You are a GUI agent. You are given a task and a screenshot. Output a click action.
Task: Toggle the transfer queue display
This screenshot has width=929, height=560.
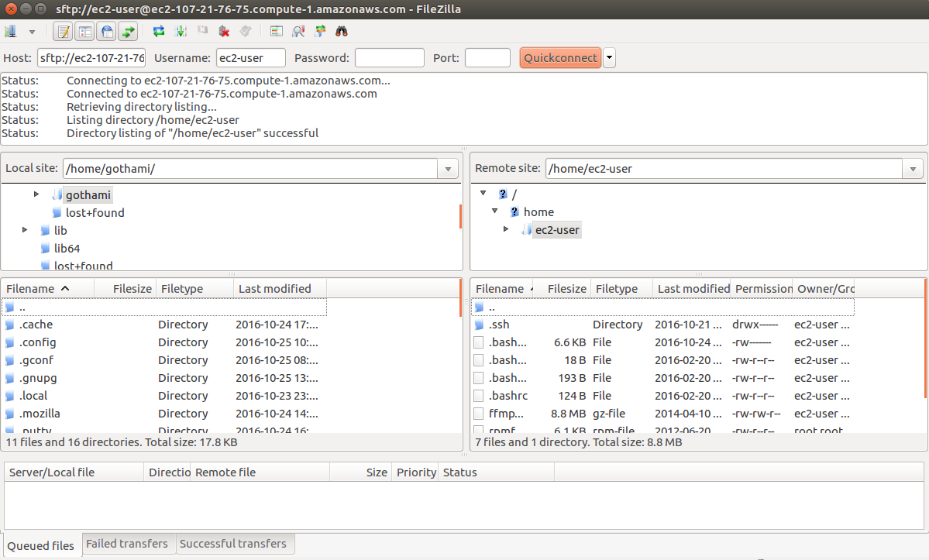click(128, 32)
